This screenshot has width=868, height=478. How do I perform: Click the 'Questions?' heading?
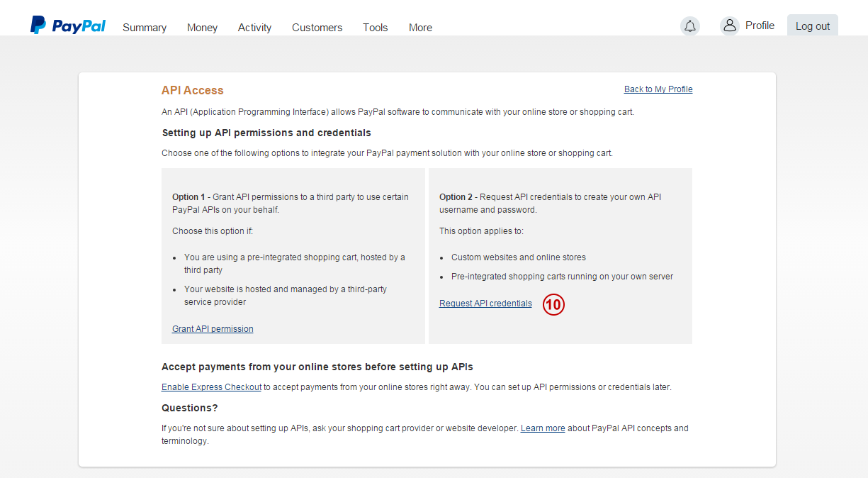click(x=190, y=408)
